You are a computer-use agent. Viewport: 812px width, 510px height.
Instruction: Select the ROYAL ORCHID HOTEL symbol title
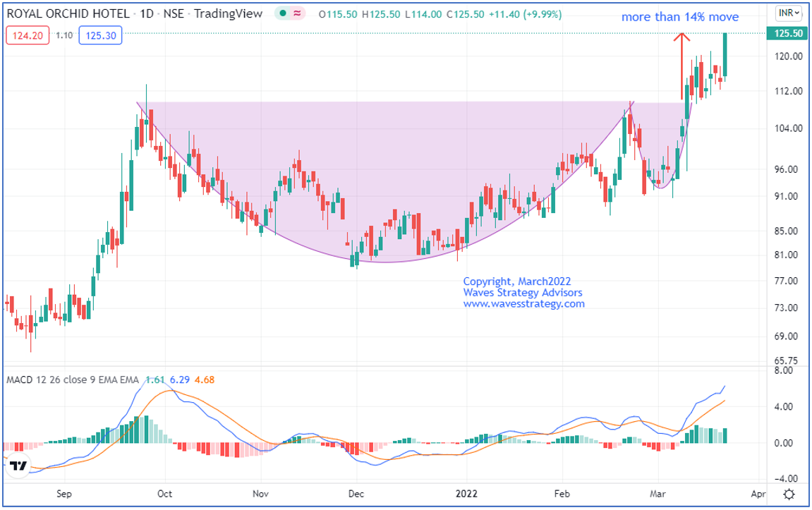point(68,14)
